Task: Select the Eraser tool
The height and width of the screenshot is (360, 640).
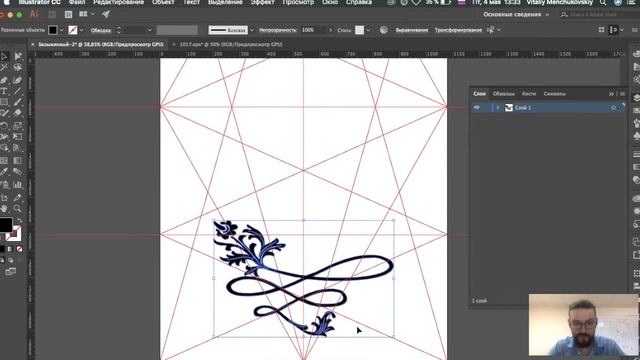Action: click(18, 113)
